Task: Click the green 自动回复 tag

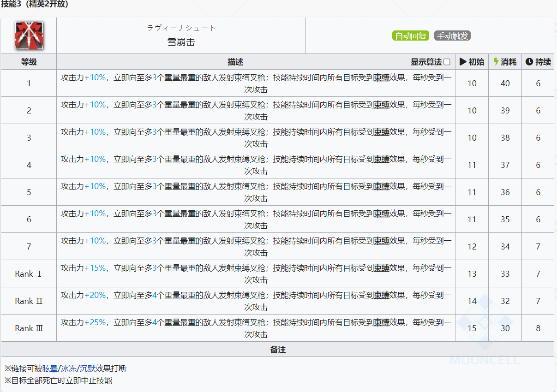Action: pyautogui.click(x=411, y=36)
